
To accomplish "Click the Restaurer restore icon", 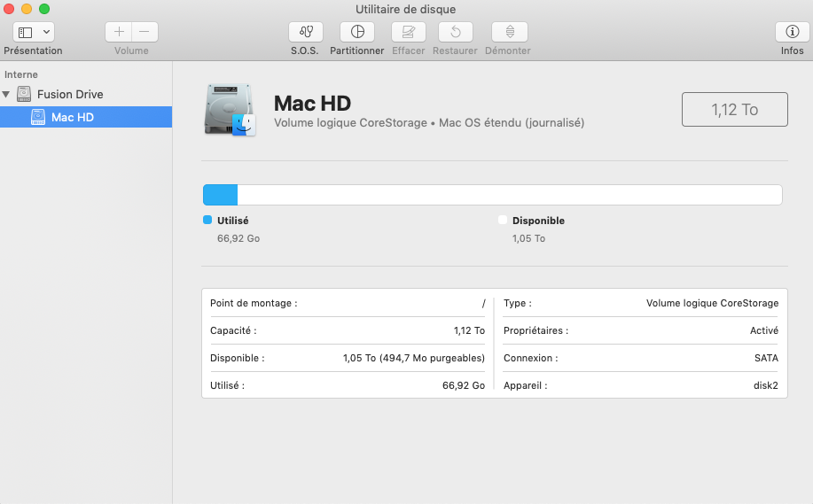I will pyautogui.click(x=455, y=32).
